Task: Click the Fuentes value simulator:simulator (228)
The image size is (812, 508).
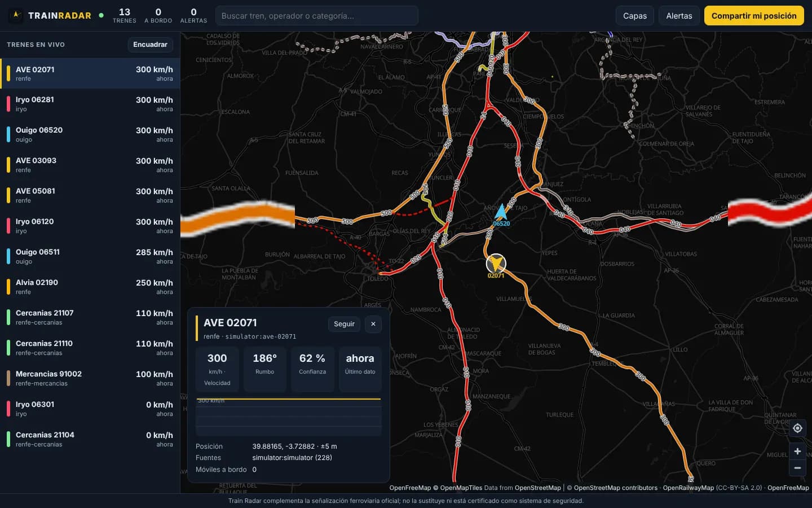Action: pyautogui.click(x=292, y=458)
